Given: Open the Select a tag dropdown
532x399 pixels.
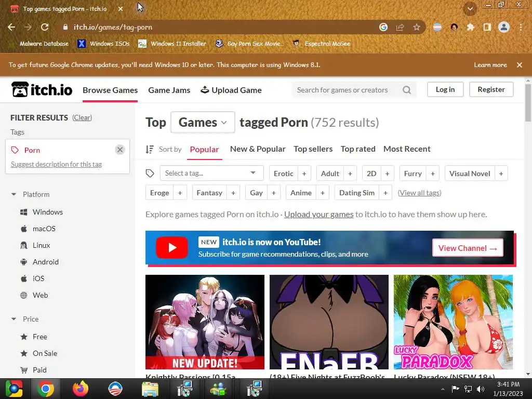Looking at the screenshot, I should pos(212,173).
